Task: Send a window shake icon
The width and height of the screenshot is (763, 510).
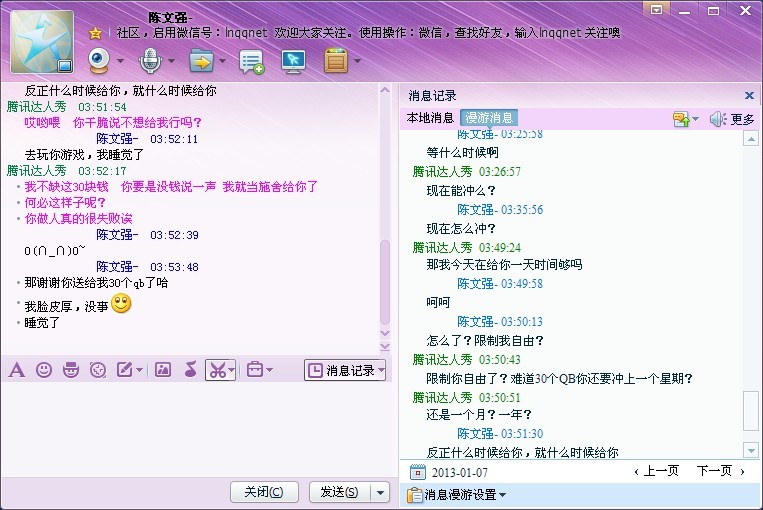Action: 98,370
